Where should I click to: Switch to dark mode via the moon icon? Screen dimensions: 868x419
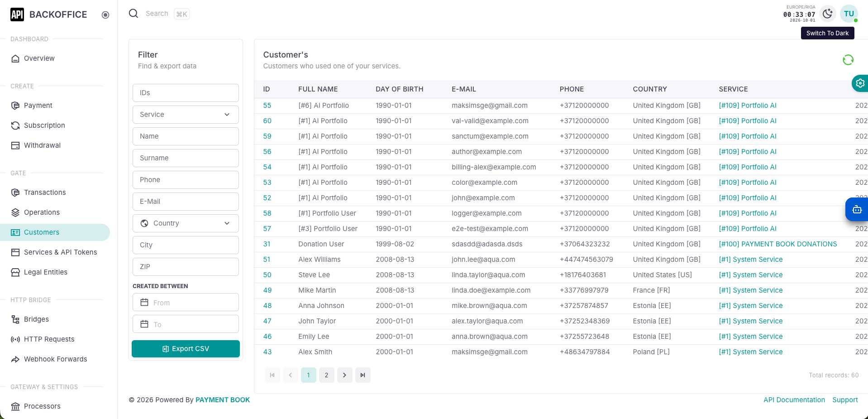pyautogui.click(x=828, y=14)
